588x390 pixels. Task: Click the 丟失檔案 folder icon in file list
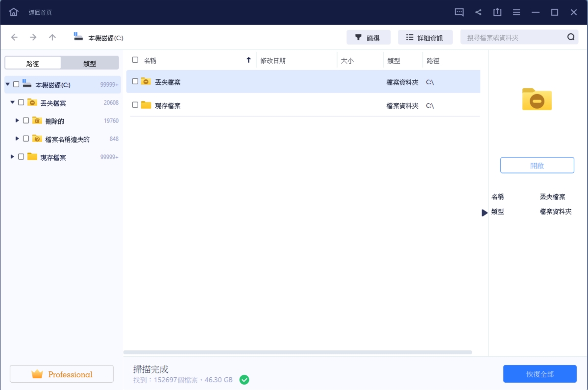146,81
